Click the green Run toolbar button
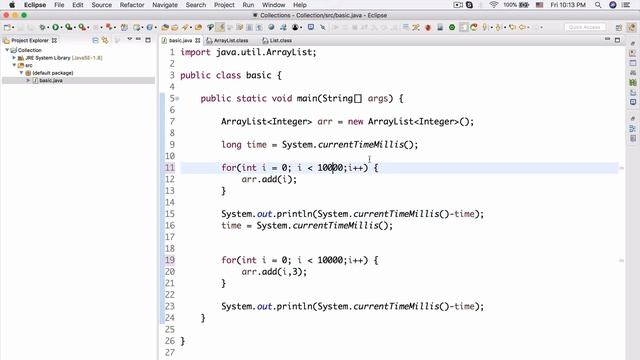Viewport: 640px width, 360px height. click(x=55, y=27)
